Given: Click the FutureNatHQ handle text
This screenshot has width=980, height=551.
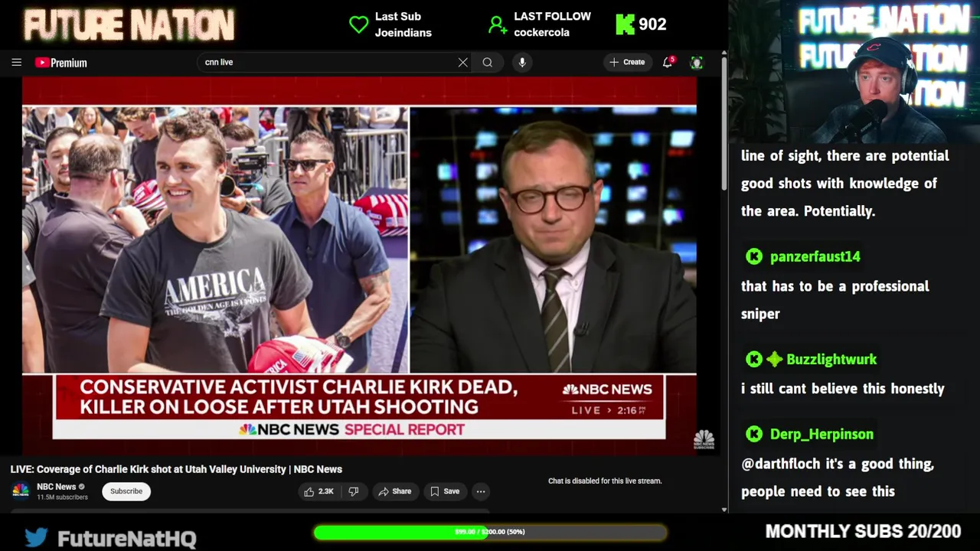Looking at the screenshot, I should pos(127,539).
